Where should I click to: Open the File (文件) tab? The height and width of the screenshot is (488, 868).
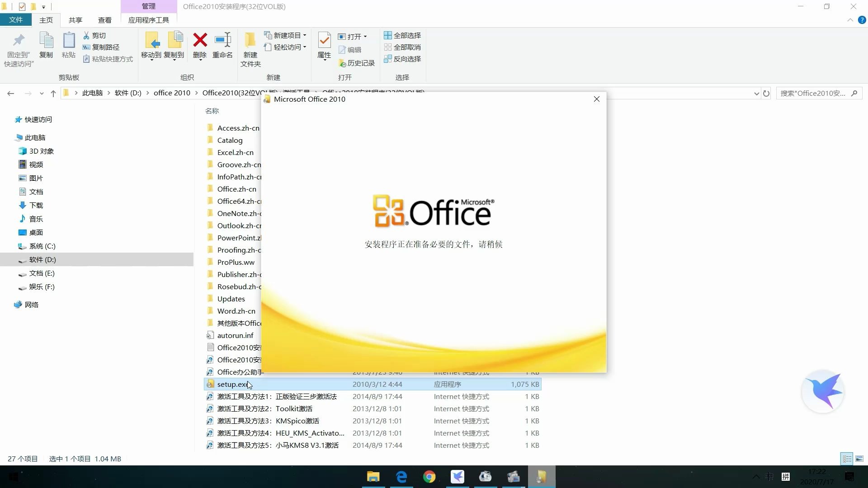[x=16, y=20]
